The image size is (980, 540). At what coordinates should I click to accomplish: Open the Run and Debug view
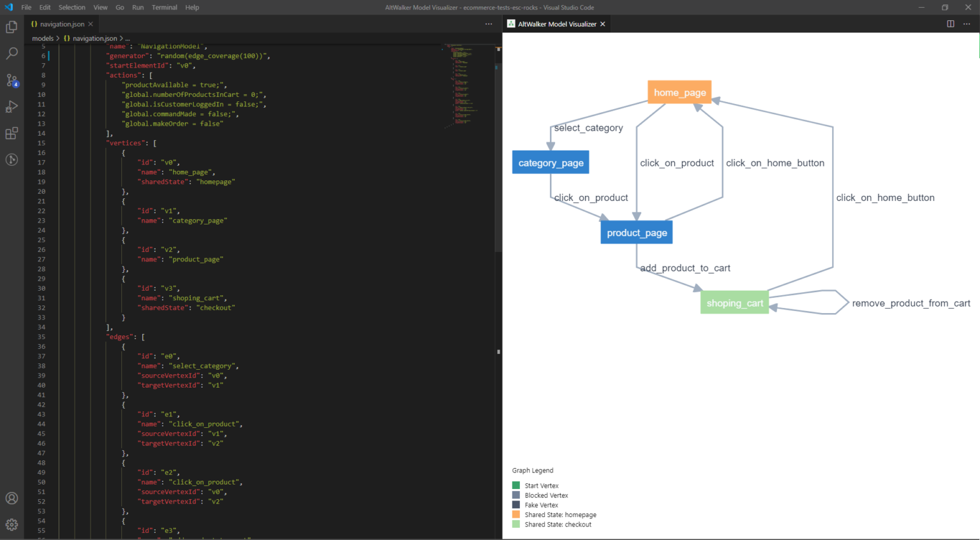click(x=11, y=106)
